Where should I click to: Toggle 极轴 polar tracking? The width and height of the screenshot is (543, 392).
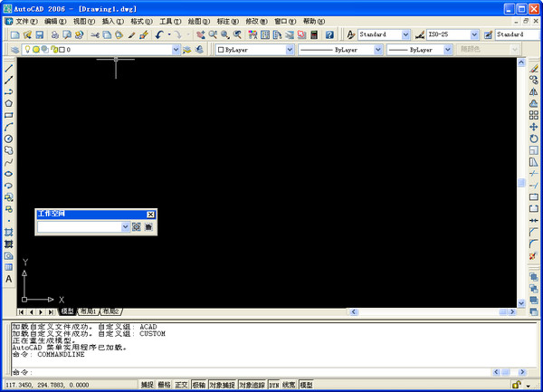(x=199, y=385)
